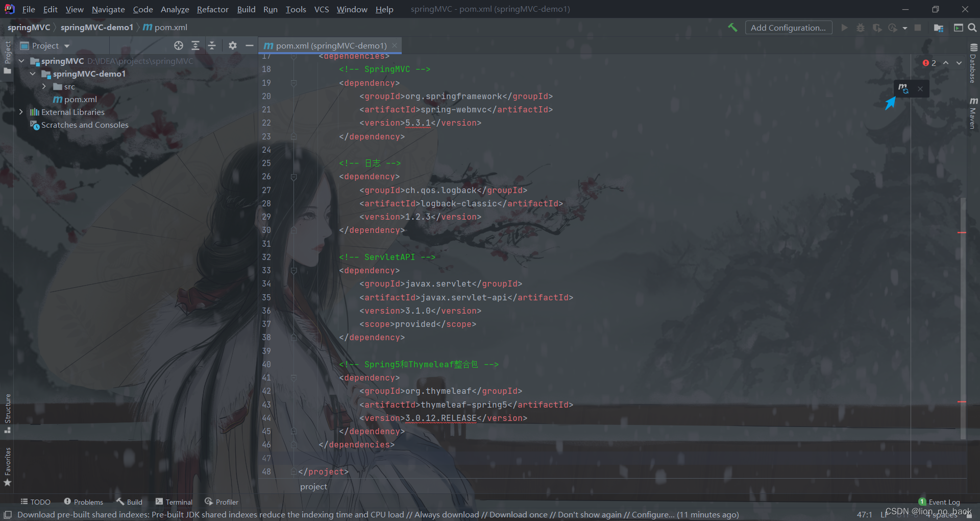This screenshot has width=980, height=521.
Task: Close the pom.xml editor tab
Action: [x=395, y=45]
